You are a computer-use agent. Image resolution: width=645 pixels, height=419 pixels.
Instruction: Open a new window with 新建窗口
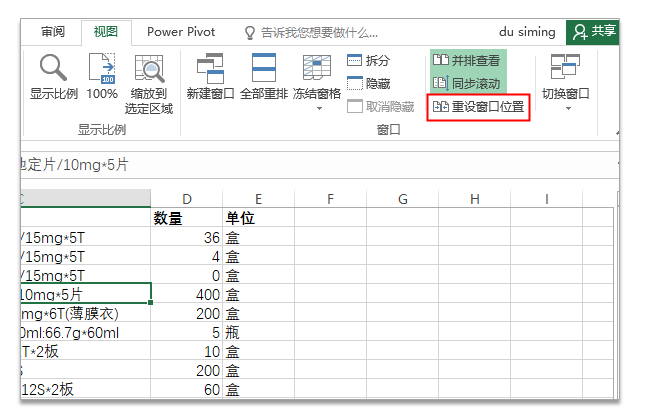click(x=210, y=77)
